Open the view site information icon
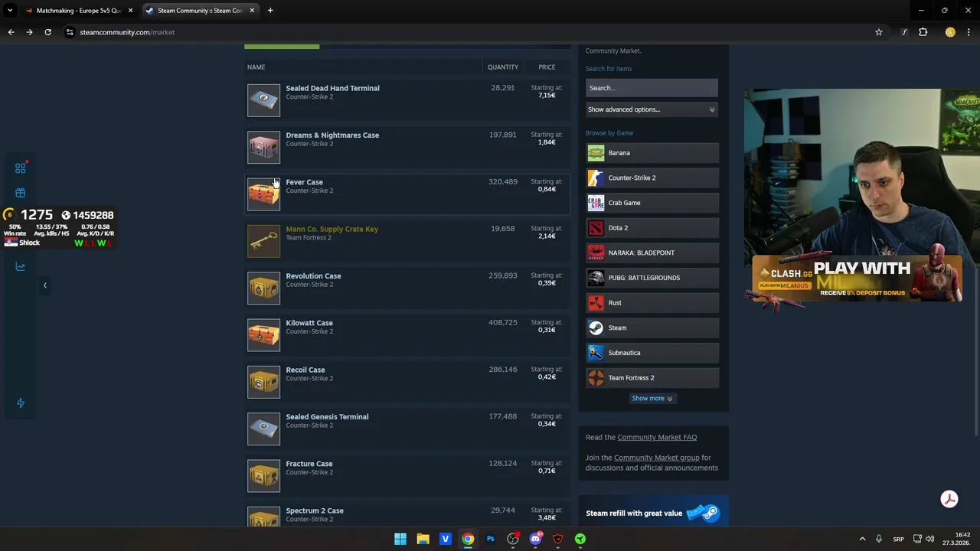This screenshot has width=980, height=551. 70,32
